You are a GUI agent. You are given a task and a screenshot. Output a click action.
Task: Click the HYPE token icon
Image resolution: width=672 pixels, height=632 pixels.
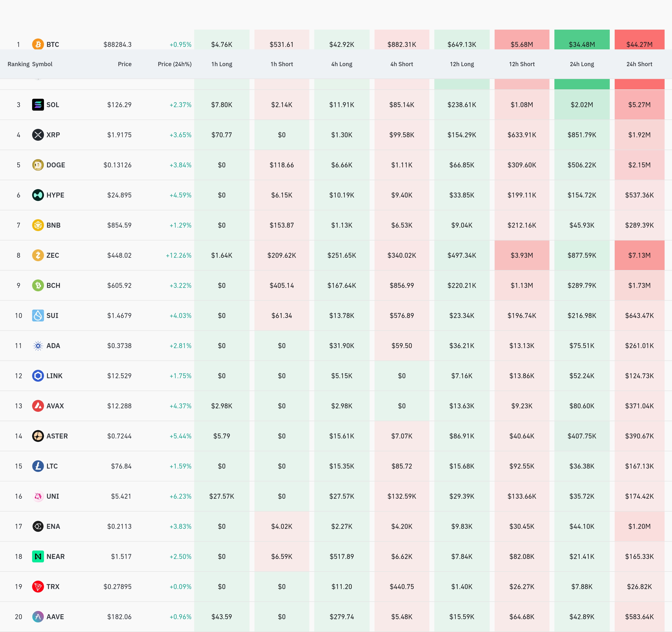(38, 195)
